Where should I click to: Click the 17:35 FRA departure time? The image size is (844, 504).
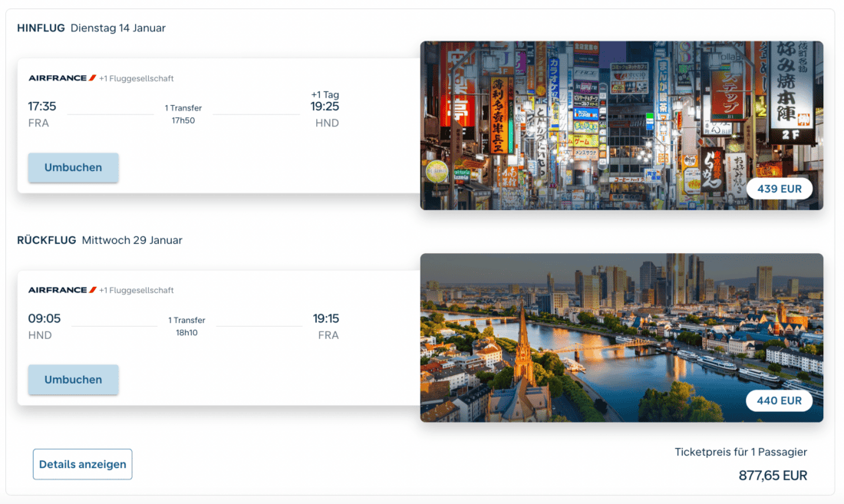(42, 114)
